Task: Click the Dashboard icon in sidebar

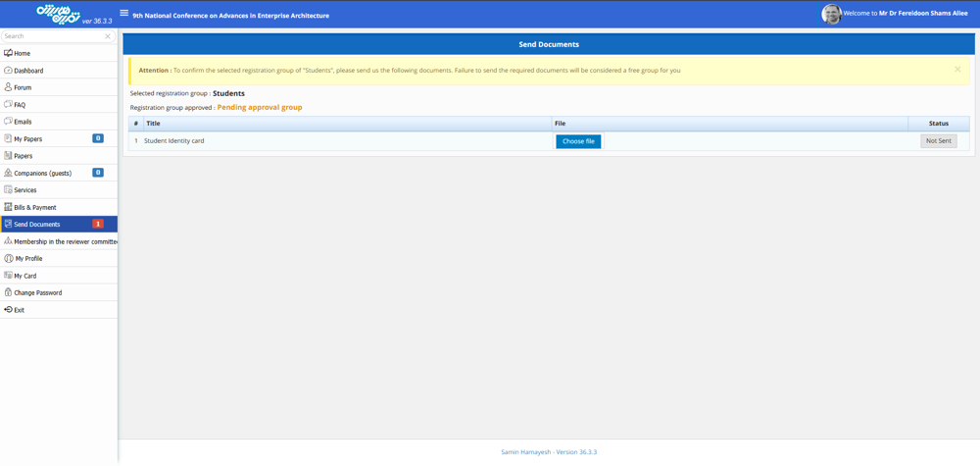Action: [x=8, y=71]
